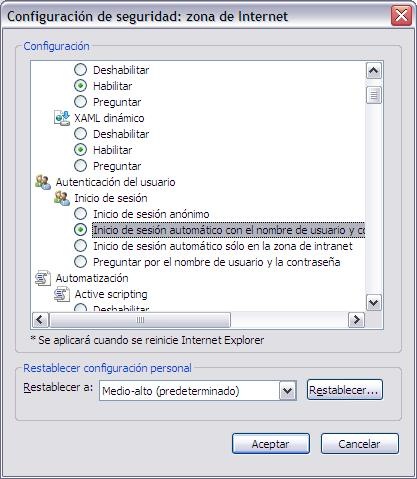Click the up arrow of vertical scrollbar
The width and height of the screenshot is (417, 479).
(x=374, y=70)
